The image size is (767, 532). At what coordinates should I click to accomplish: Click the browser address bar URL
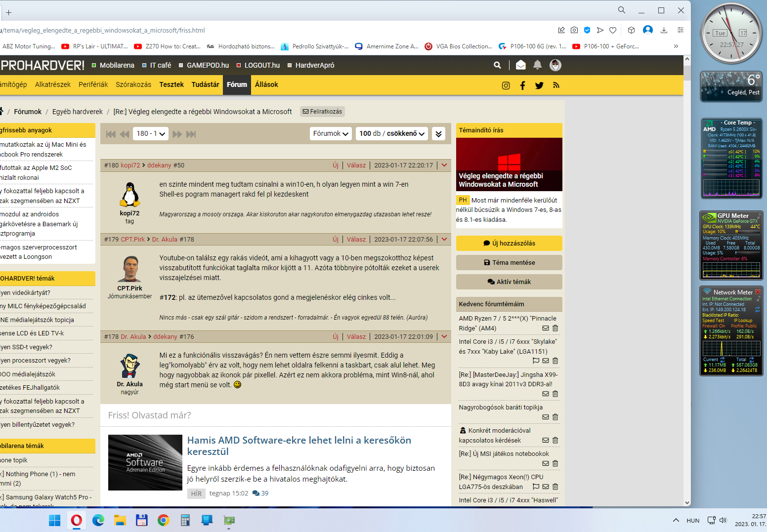pyautogui.click(x=102, y=30)
